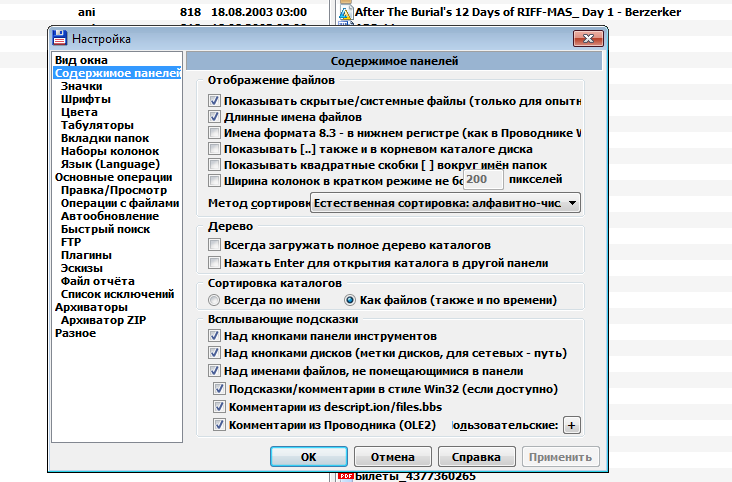Click the floppy disk icon in Настройка title bar
This screenshot has height=482, width=732.
click(60, 38)
